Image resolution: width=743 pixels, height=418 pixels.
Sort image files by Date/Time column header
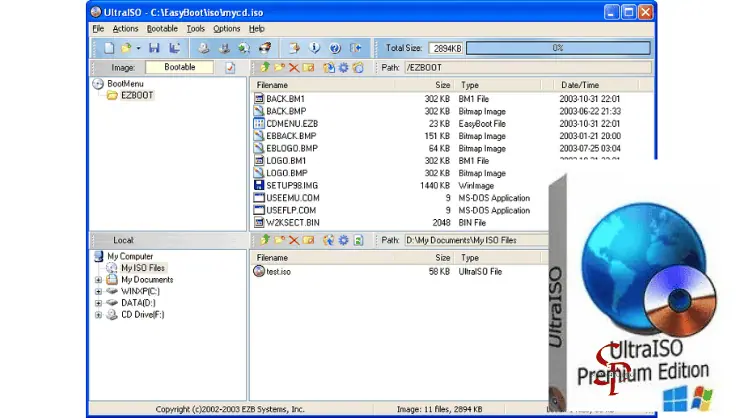(x=580, y=85)
